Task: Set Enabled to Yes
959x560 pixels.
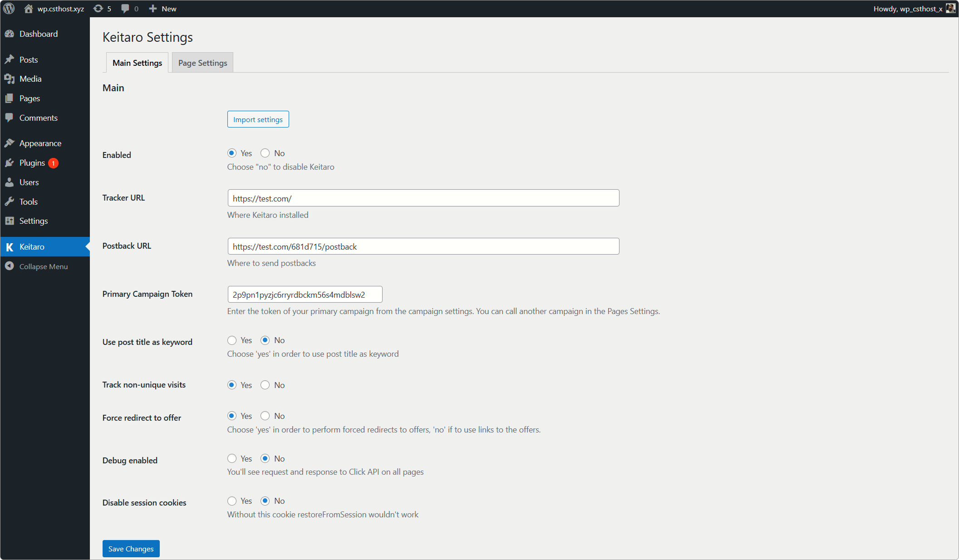Action: click(232, 153)
